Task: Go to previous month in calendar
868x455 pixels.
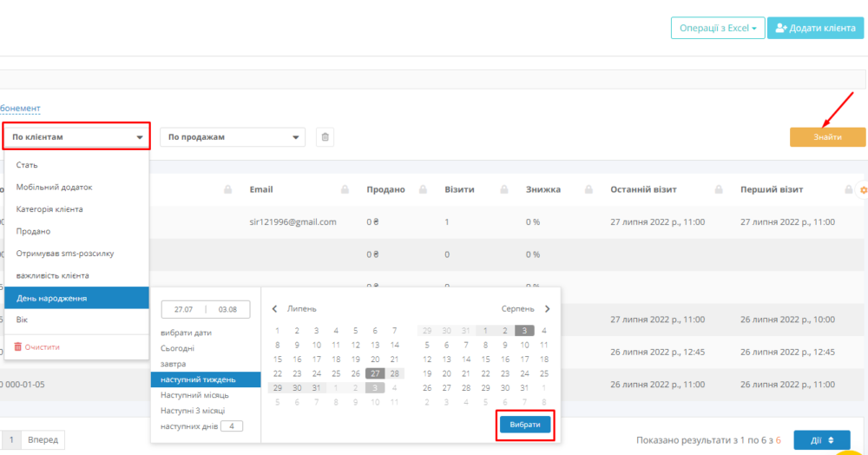Action: tap(275, 308)
